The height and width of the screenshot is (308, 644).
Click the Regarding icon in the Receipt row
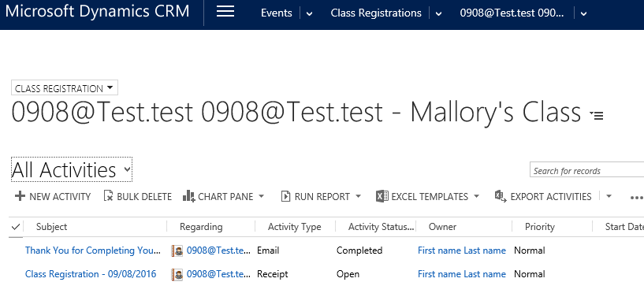(177, 274)
